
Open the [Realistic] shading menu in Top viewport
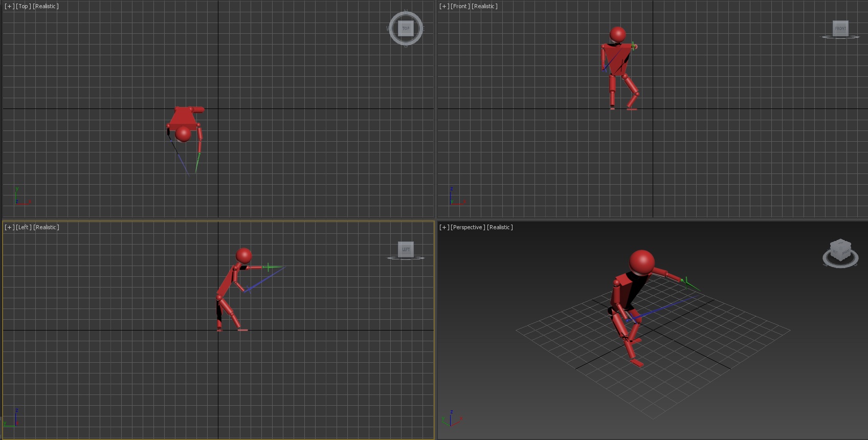point(46,6)
